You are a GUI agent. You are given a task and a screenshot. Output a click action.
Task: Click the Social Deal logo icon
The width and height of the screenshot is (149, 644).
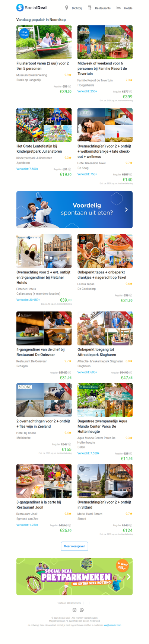20,7
